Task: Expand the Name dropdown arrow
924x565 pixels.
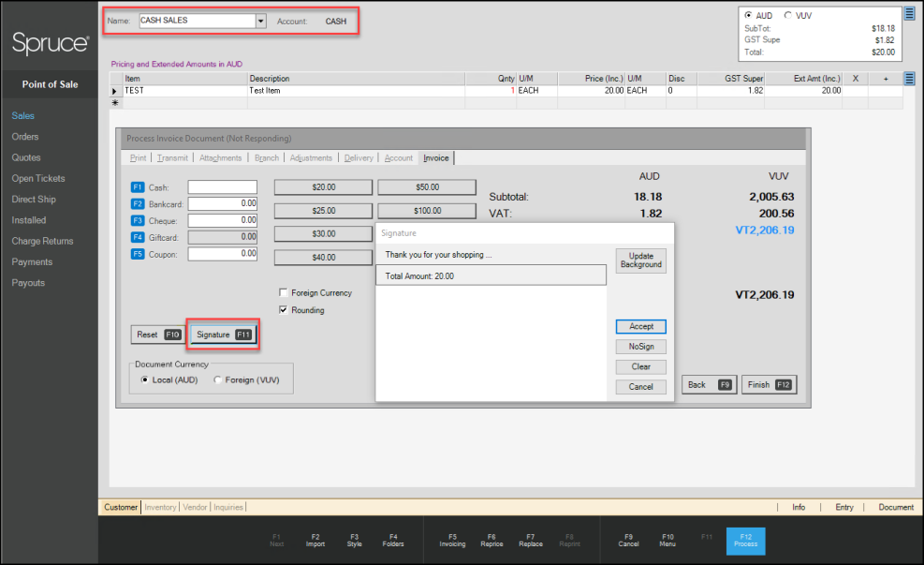Action: (260, 21)
